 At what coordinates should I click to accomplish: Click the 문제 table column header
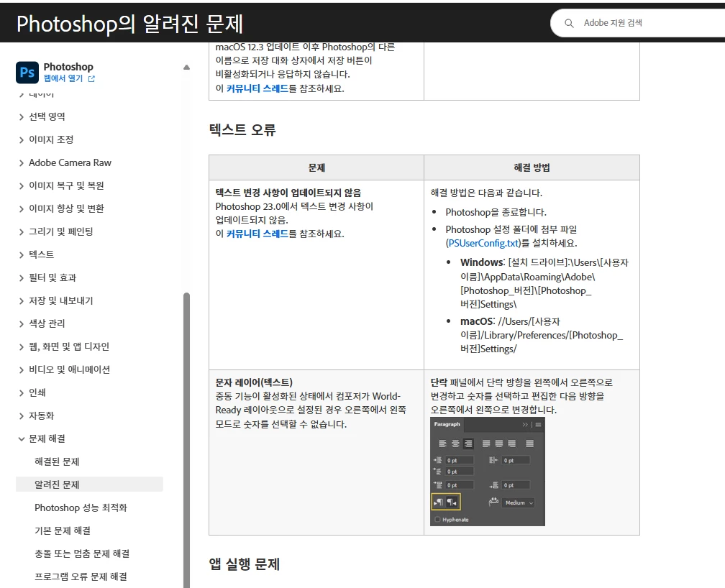click(x=316, y=167)
